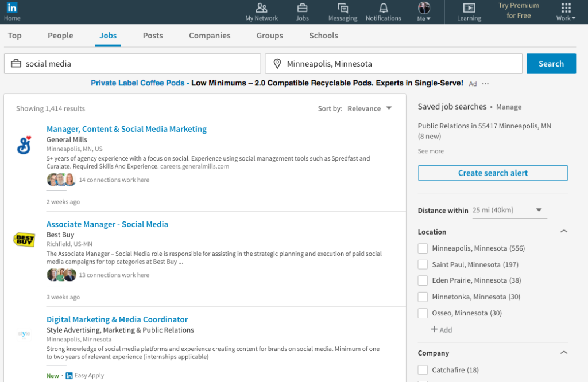The width and height of the screenshot is (588, 382).
Task: Open Distance within dropdown
Action: coord(509,210)
